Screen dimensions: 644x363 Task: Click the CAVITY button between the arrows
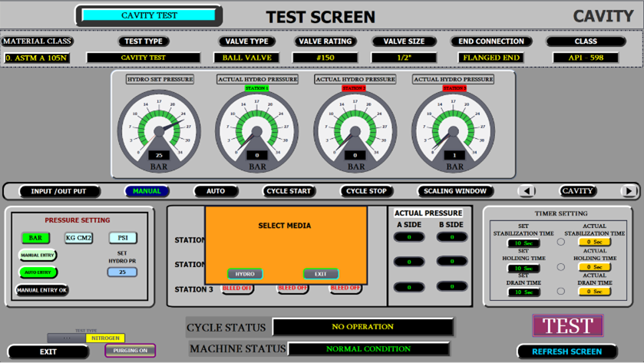tap(577, 191)
